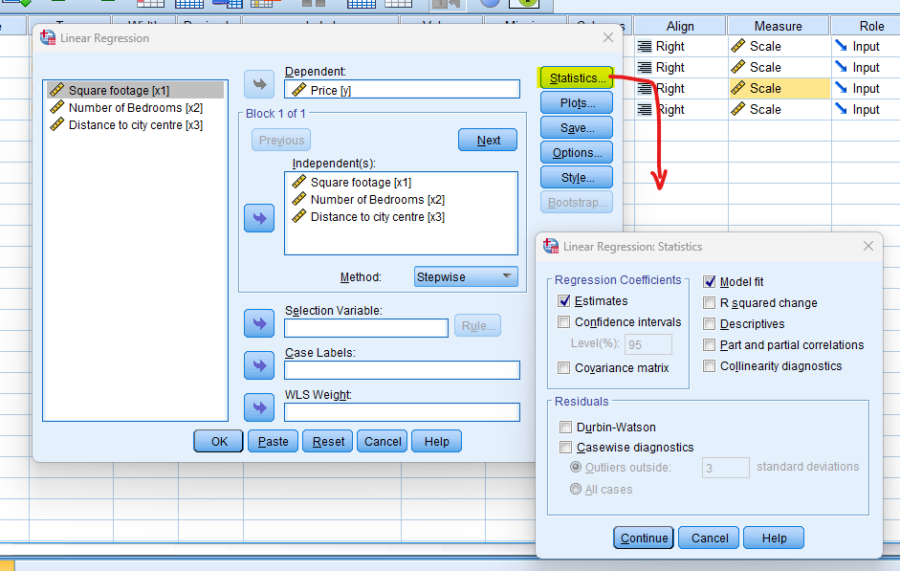Open the Method dropdown set to Stepwise
Screen dimensions: 900x571
click(x=466, y=277)
